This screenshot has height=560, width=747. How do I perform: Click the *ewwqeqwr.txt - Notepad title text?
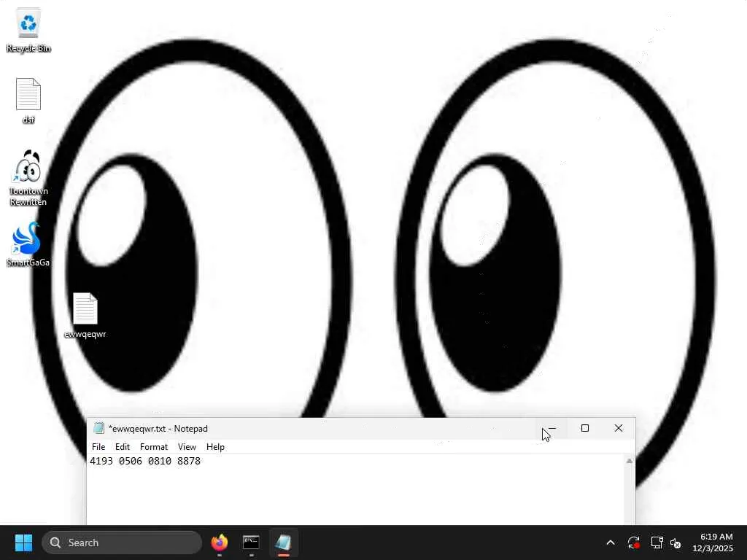[x=158, y=429]
